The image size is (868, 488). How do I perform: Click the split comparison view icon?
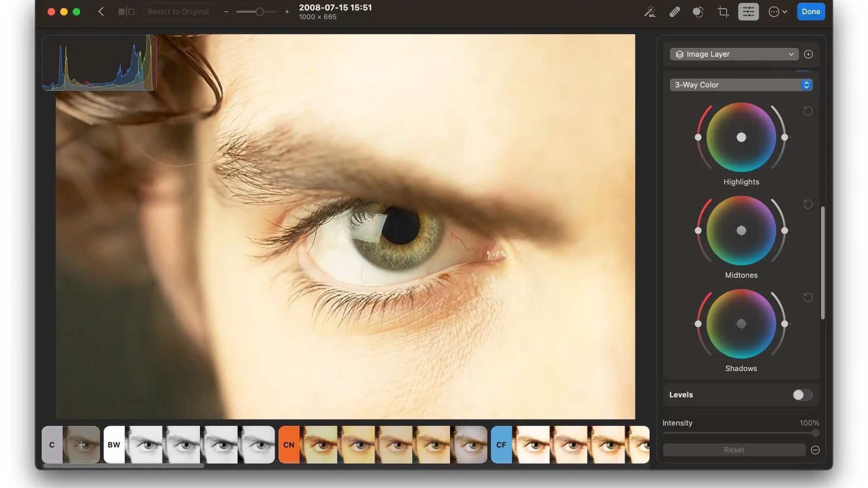(x=126, y=12)
